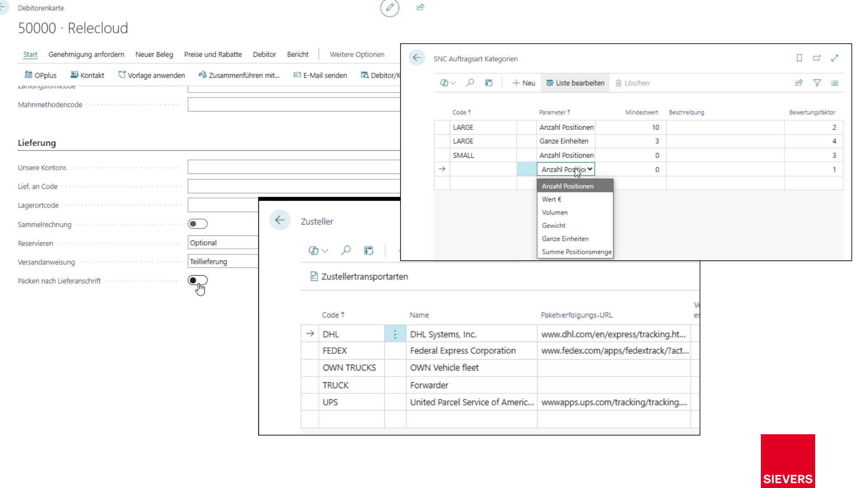This screenshot has height=488, width=868.
Task: Sort by Parameter column header
Action: [554, 113]
